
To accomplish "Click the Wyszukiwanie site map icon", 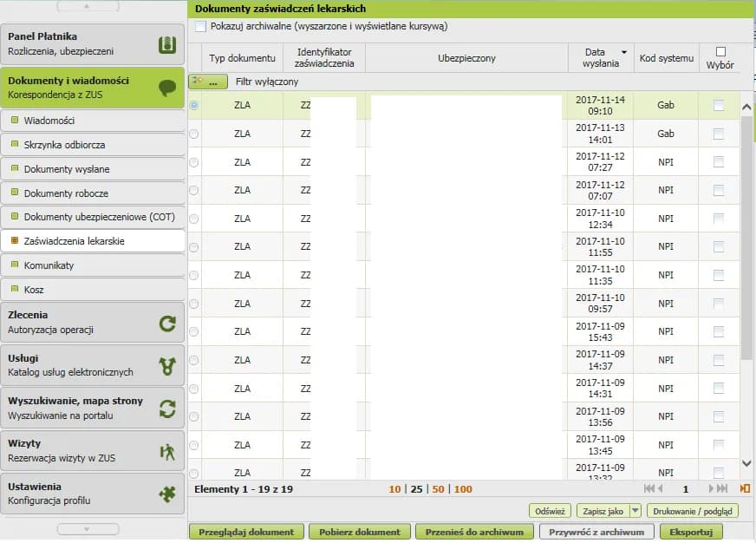I will point(167,409).
